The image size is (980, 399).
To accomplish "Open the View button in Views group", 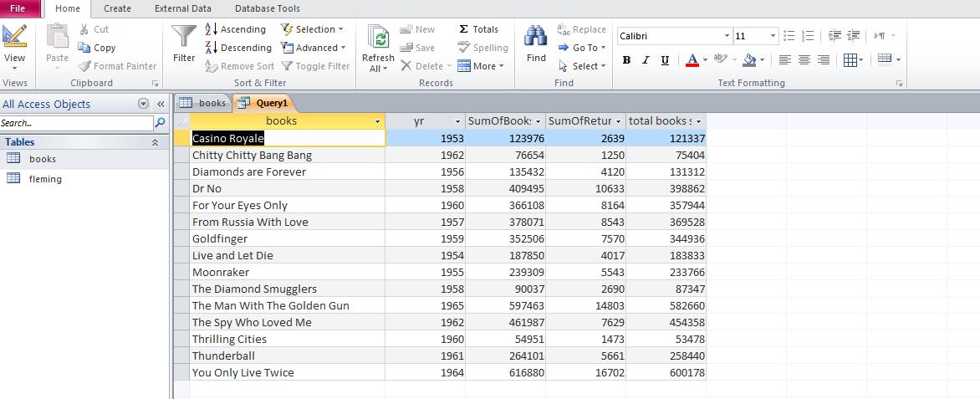I will click(x=14, y=47).
